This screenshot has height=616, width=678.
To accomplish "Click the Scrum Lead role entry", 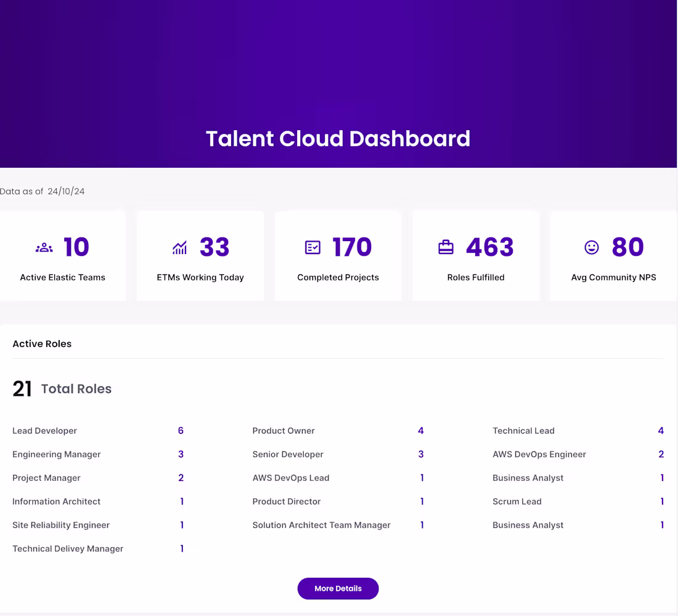I will (517, 501).
